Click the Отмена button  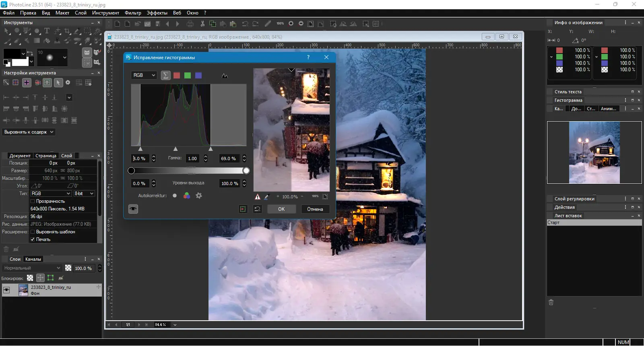[315, 209]
